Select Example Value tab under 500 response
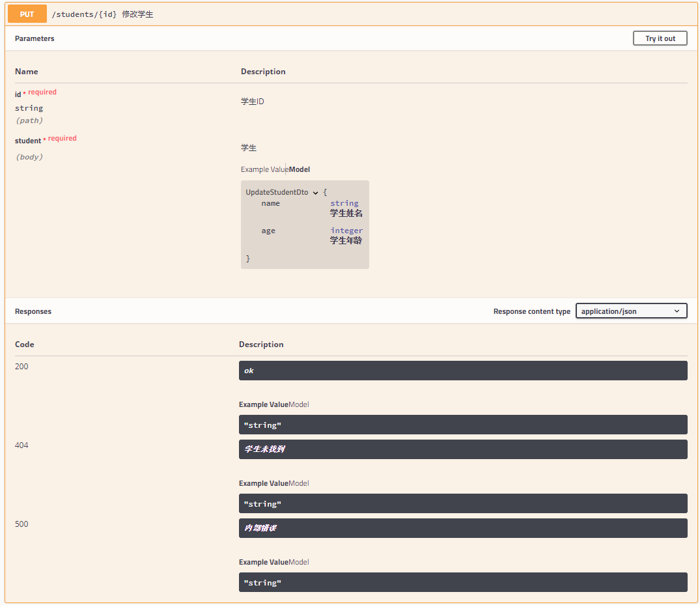 pos(263,562)
